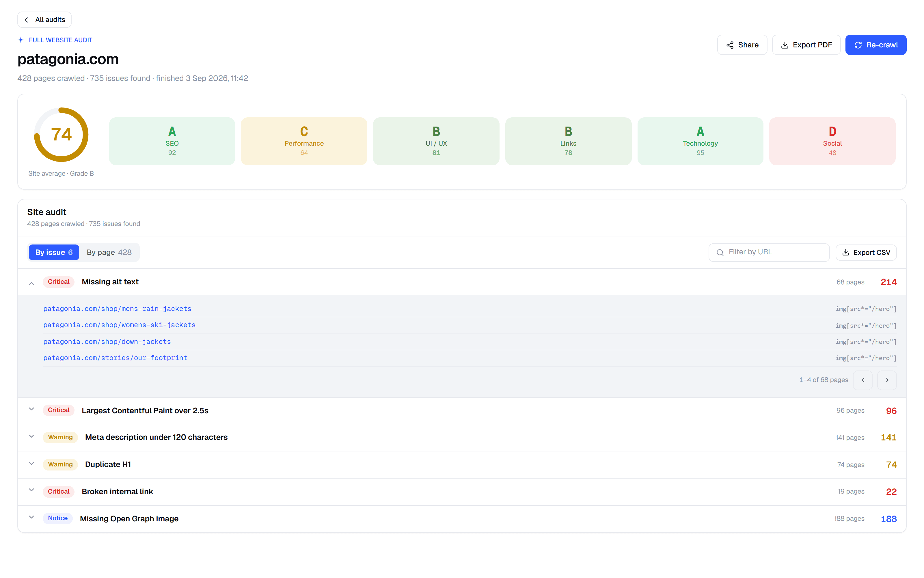The image size is (924, 578).
Task: Open the SEO grade A card
Action: point(172,141)
